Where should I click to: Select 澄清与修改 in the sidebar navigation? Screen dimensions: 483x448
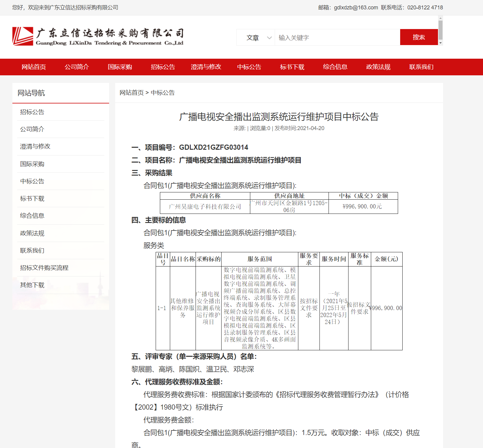61,146
